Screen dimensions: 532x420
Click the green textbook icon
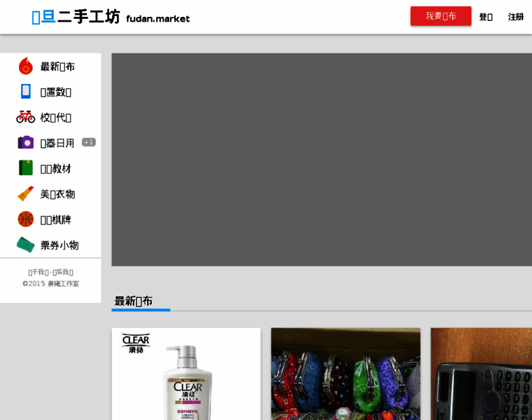[x=26, y=168]
